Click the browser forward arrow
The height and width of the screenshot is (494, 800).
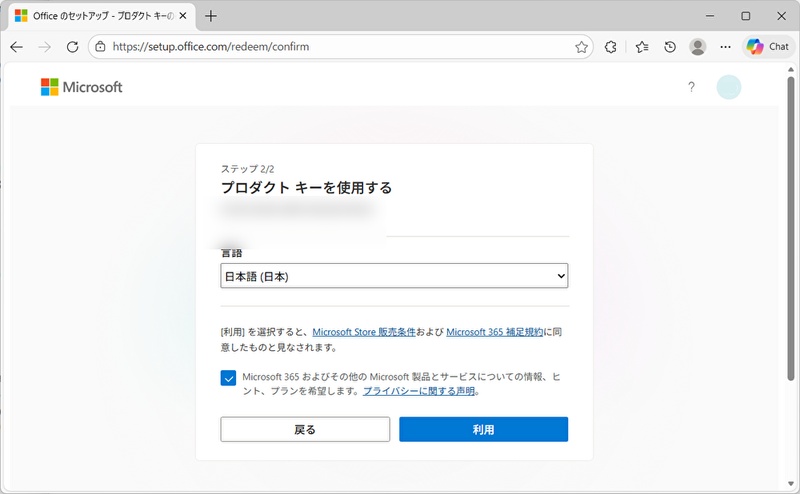pos(45,47)
